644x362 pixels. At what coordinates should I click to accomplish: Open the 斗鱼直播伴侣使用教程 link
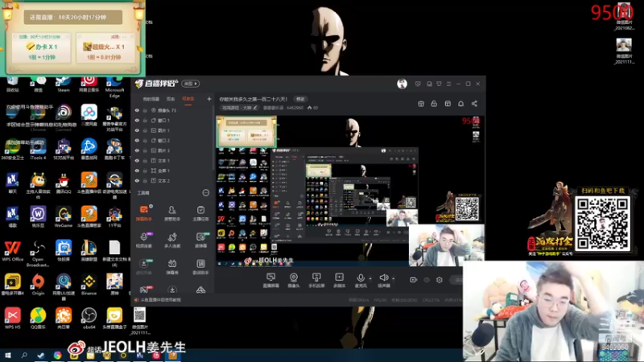[x=160, y=300]
